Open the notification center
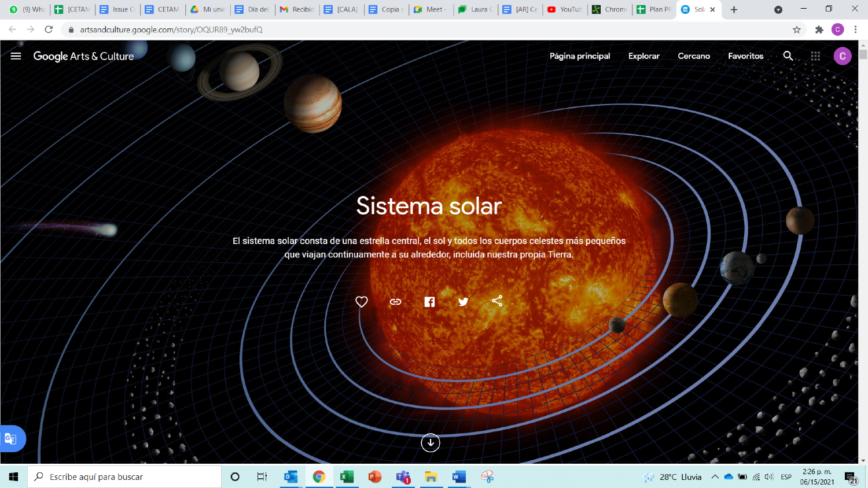This screenshot has width=868, height=488. (851, 477)
